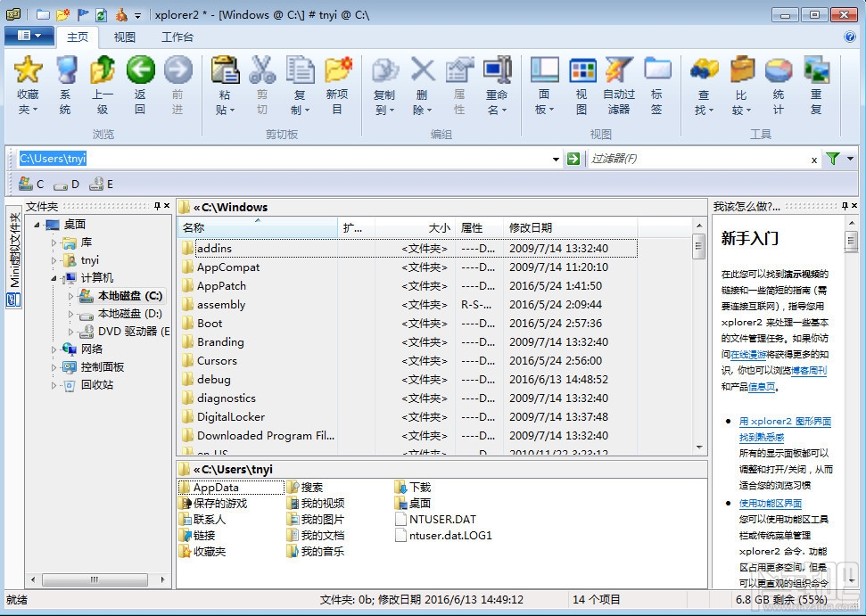866x616 pixels.
Task: Open the 收藏夹 favorites star icon
Action: (x=29, y=70)
